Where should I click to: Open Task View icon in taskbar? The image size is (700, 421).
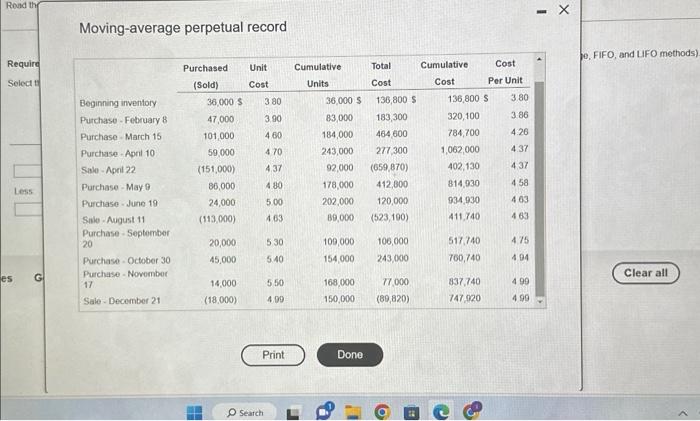pyautogui.click(x=293, y=413)
